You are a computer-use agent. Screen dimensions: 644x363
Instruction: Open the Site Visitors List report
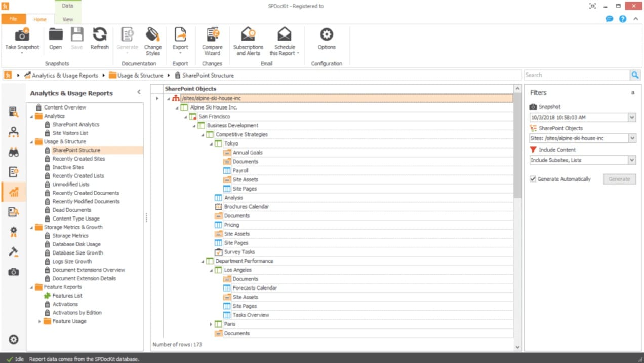[x=70, y=133]
